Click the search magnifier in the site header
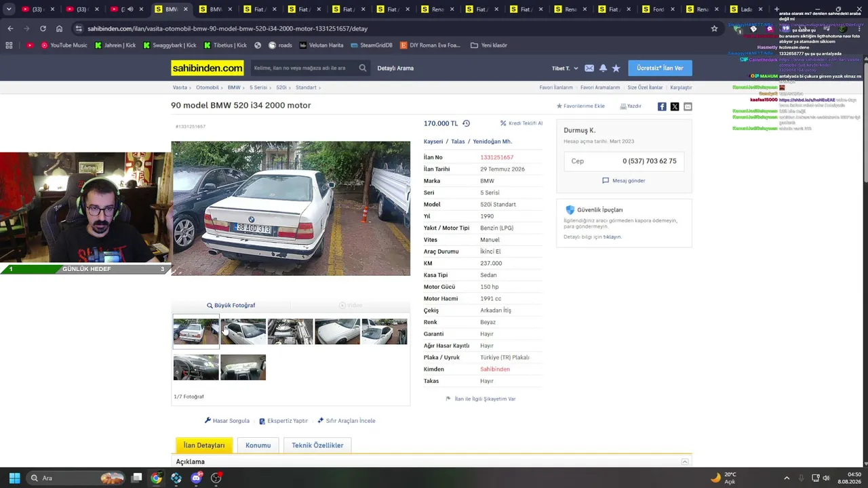The image size is (868, 488). click(x=363, y=68)
